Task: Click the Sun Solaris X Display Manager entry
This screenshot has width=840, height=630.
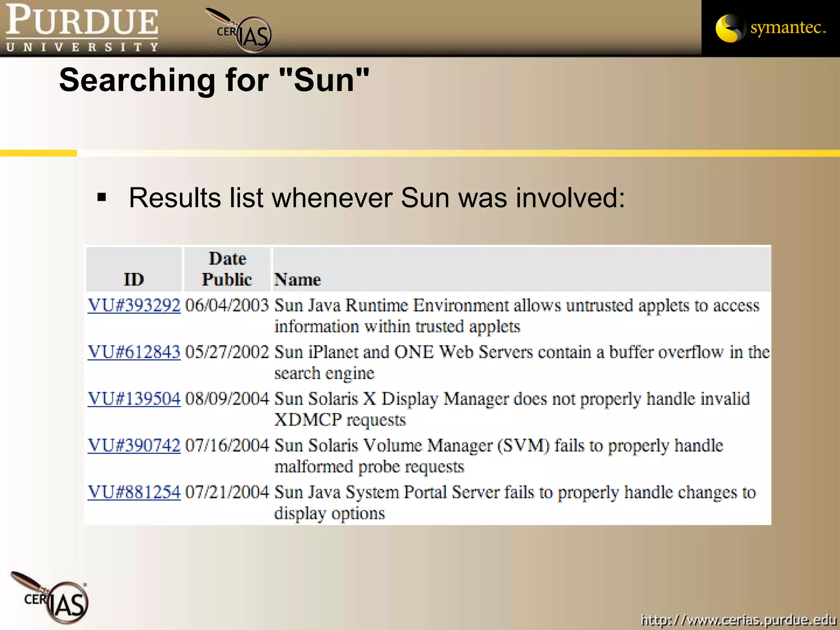Action: click(512, 410)
